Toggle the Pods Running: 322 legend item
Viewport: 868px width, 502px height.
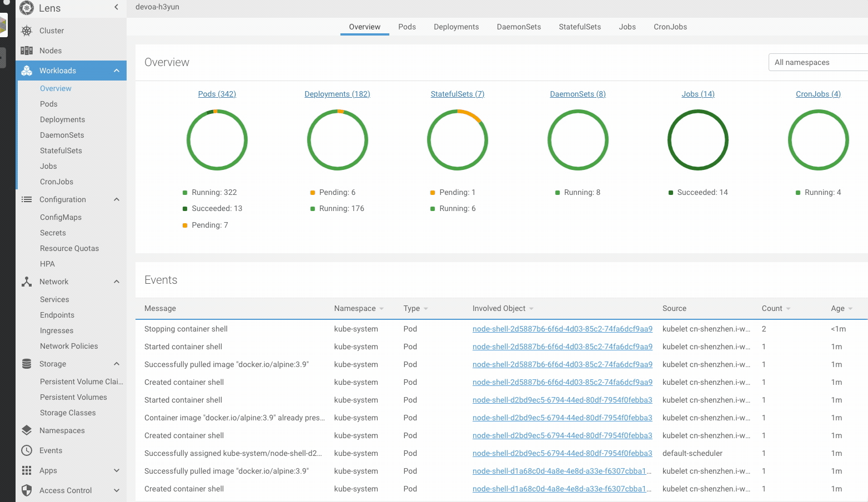(210, 192)
